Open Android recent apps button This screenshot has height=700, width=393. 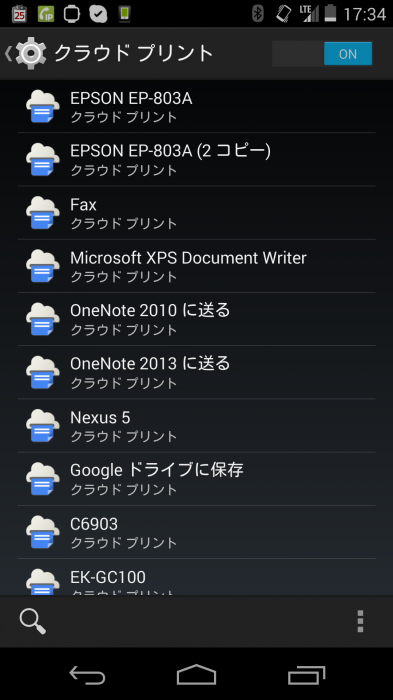point(306,674)
